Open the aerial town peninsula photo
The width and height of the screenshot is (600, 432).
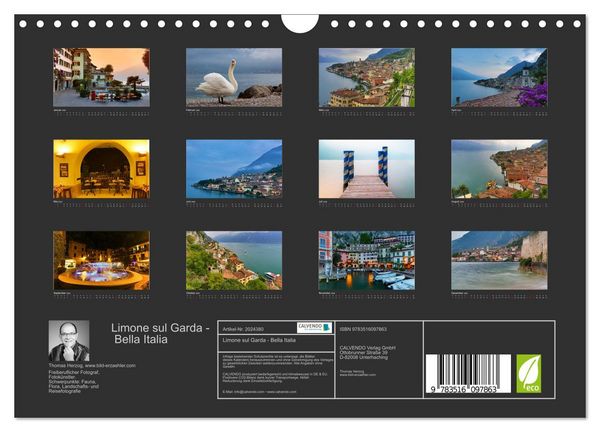click(367, 77)
